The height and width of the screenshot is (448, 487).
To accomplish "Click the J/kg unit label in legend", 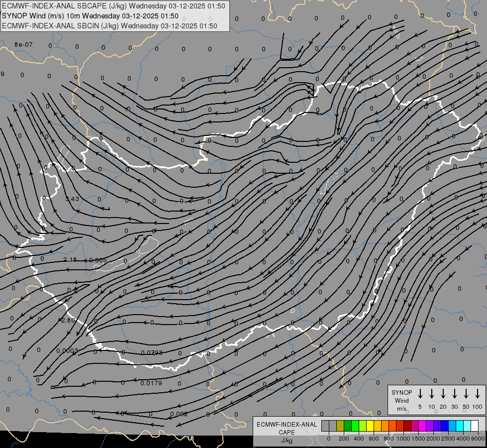I will click(x=287, y=440).
